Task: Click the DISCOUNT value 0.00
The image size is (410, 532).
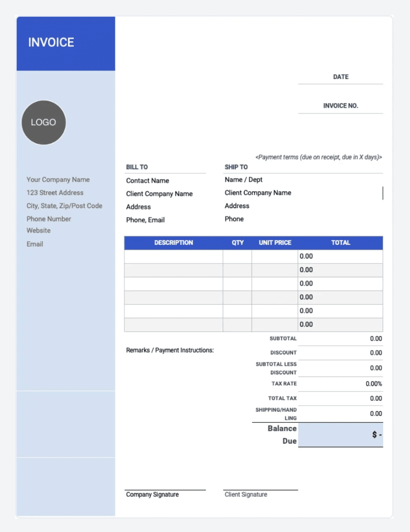Action: click(376, 353)
